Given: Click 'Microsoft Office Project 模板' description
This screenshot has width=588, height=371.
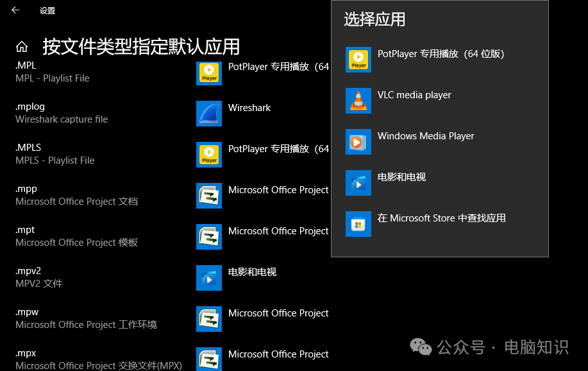Looking at the screenshot, I should (76, 243).
